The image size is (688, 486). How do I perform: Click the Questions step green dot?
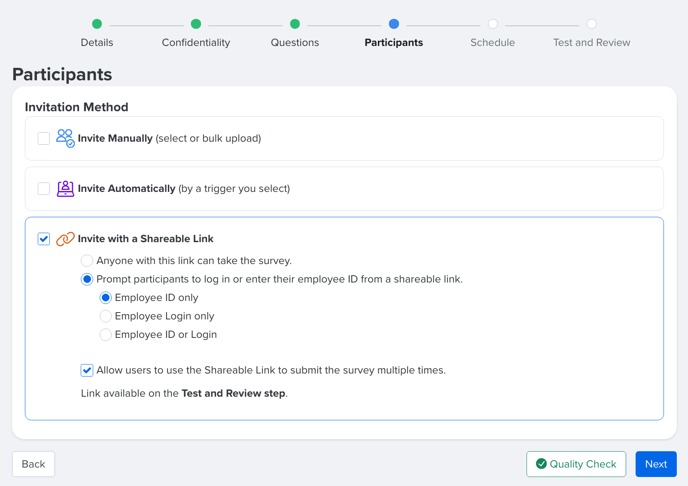click(295, 24)
